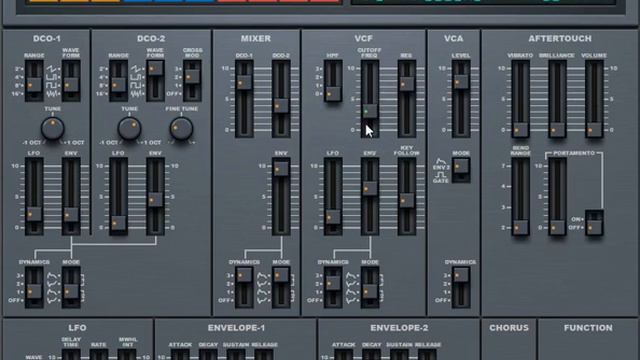Image resolution: width=640 pixels, height=360 pixels.
Task: Click the DCO-1 LFO slider
Action: coord(34,197)
